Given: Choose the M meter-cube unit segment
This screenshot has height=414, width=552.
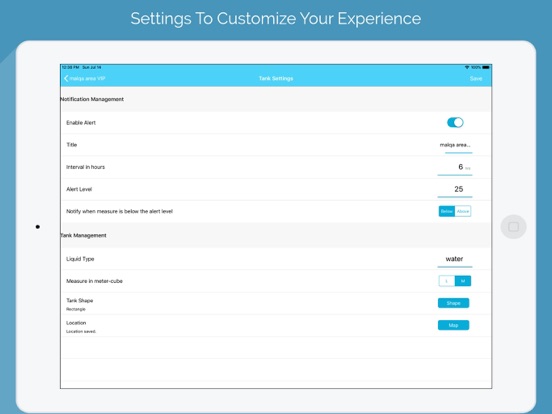Looking at the screenshot, I should (x=463, y=281).
